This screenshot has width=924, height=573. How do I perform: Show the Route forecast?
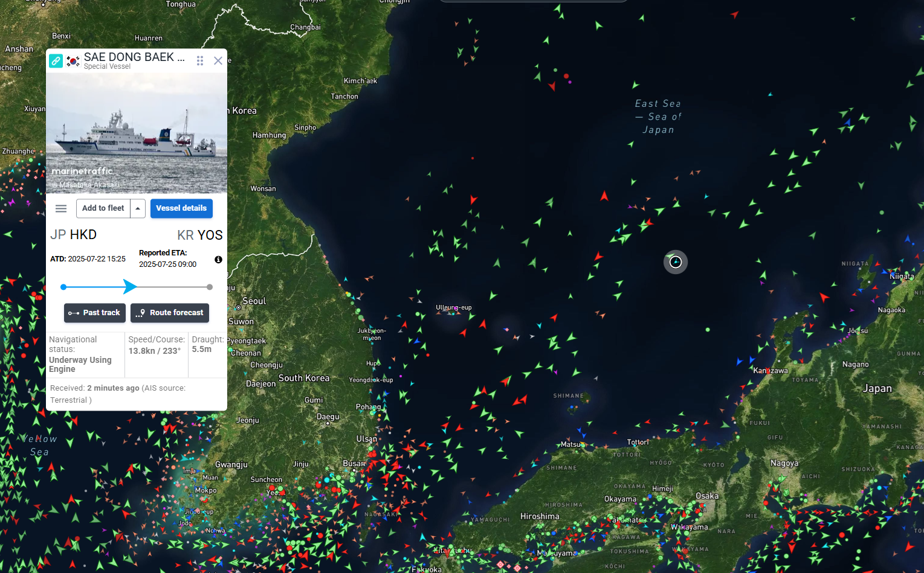point(170,313)
